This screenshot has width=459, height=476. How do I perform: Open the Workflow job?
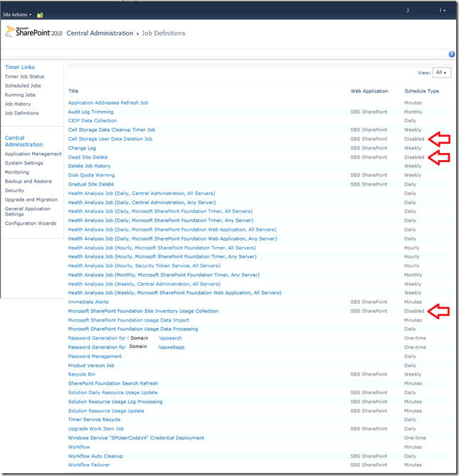pyautogui.click(x=79, y=447)
